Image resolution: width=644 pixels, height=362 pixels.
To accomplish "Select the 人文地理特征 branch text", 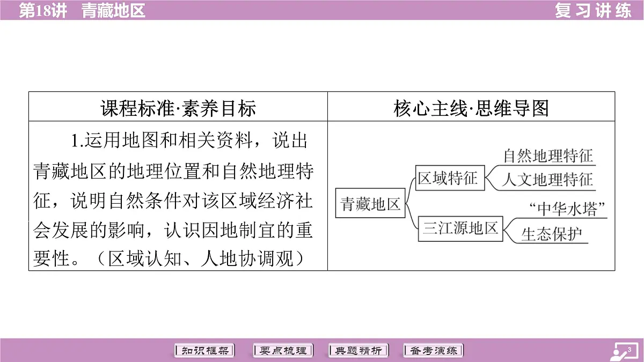I will [548, 180].
